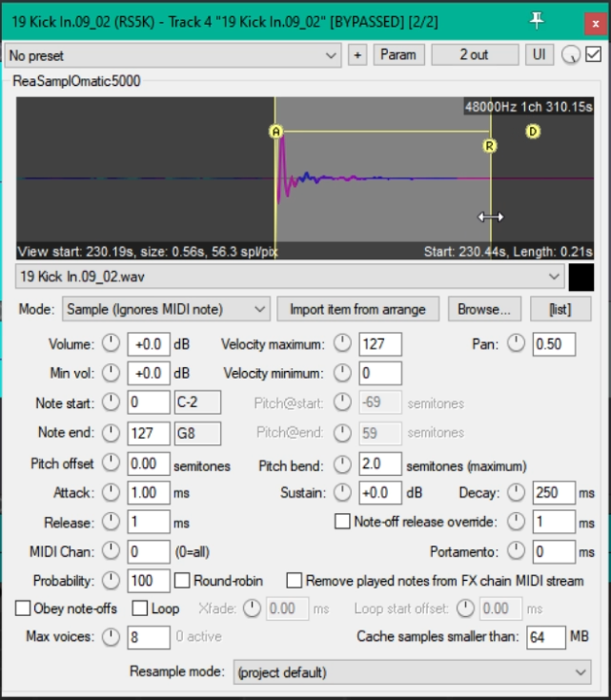Click the Velocity maximum knob
This screenshot has height=700, width=611.
pyautogui.click(x=342, y=343)
